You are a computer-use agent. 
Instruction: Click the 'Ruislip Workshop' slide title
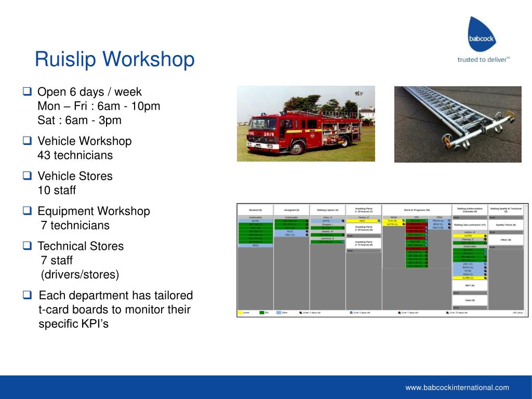point(115,59)
